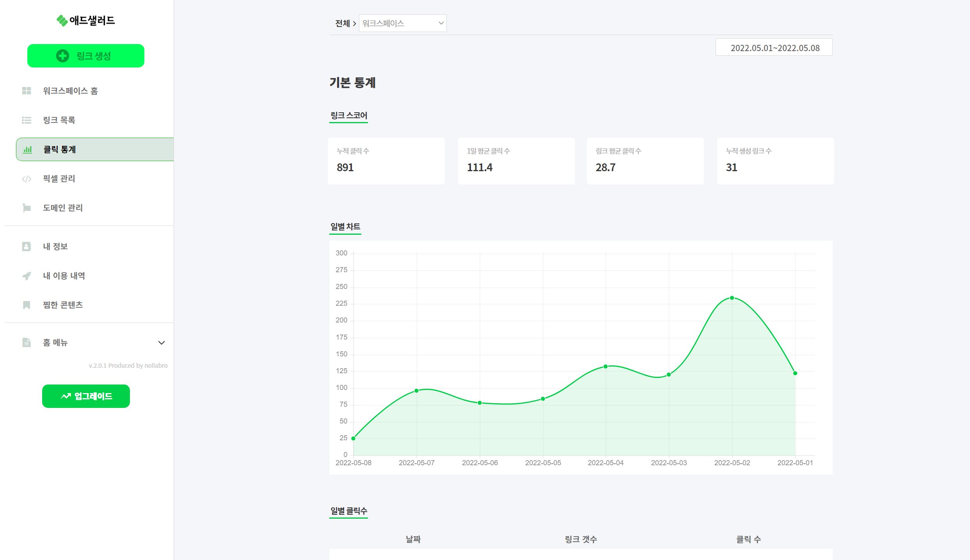Open the 워크스페이스 dropdown
Image resolution: width=970 pixels, height=560 pixels.
pos(403,23)
